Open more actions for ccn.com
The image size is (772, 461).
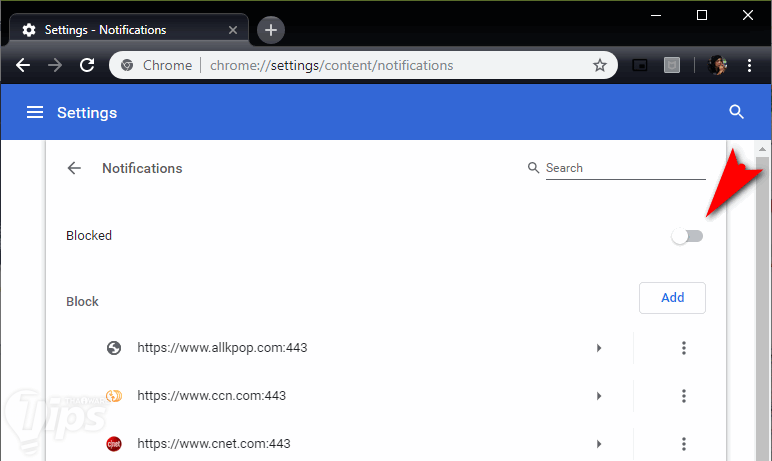pyautogui.click(x=683, y=395)
